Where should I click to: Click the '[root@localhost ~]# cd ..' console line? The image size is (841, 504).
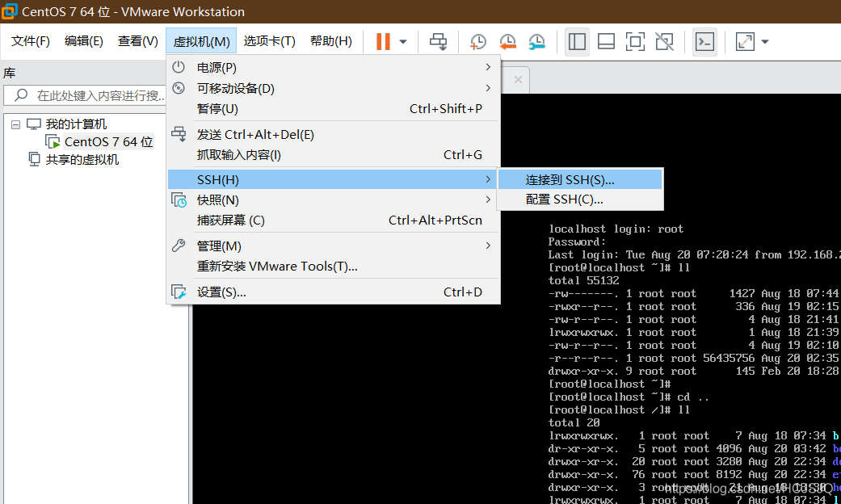tap(629, 397)
